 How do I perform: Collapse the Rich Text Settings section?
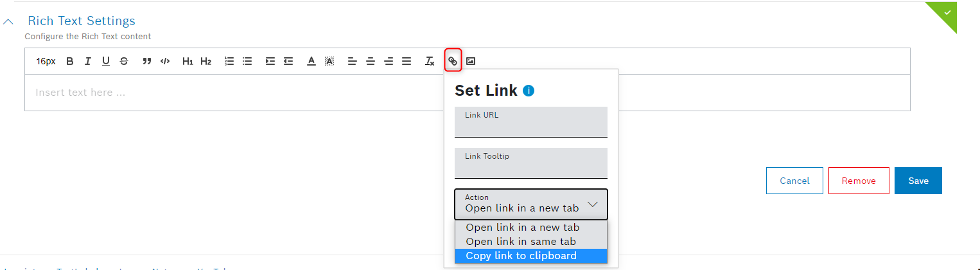8,22
